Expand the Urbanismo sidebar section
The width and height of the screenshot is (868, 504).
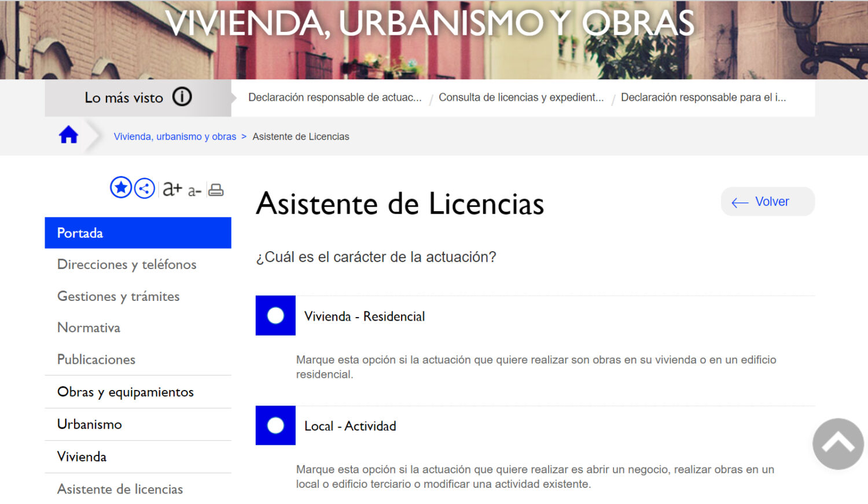coord(90,425)
